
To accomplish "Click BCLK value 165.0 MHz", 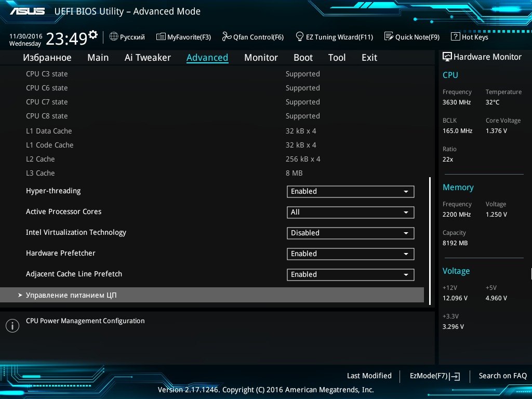I will point(457,130).
